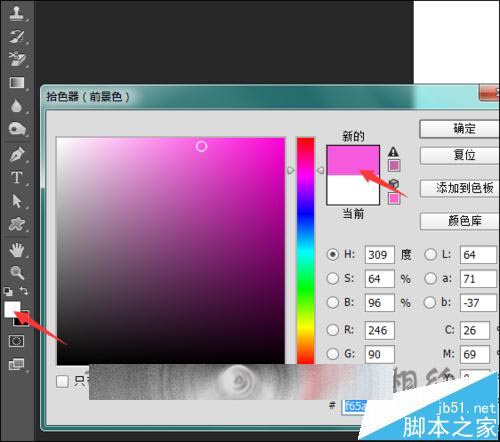The height and width of the screenshot is (442, 500).
Task: Click the not web-safe cube icon
Action: coord(394,184)
